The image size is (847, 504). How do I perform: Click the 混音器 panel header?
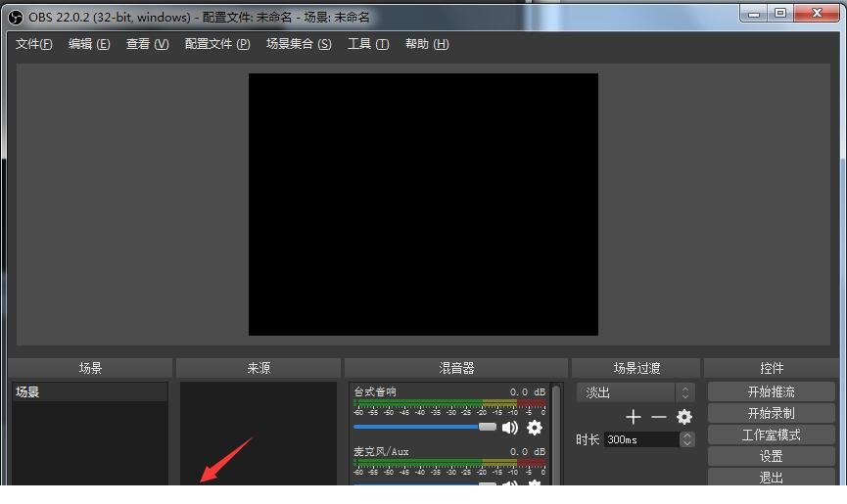click(456, 368)
